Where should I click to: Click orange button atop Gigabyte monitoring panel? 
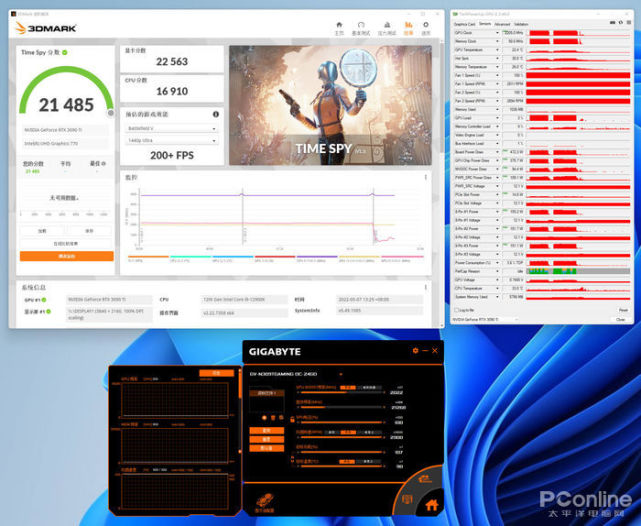pos(217,373)
